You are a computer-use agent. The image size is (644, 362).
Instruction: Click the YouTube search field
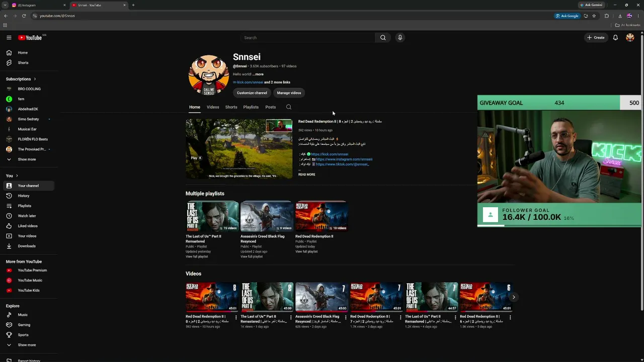pos(308,38)
